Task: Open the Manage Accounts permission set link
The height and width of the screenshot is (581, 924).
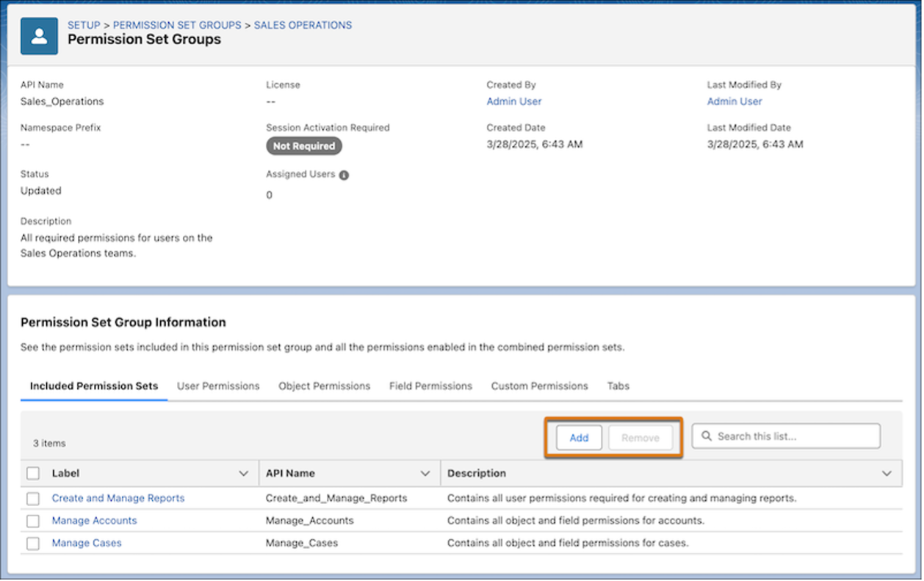Action: (94, 521)
